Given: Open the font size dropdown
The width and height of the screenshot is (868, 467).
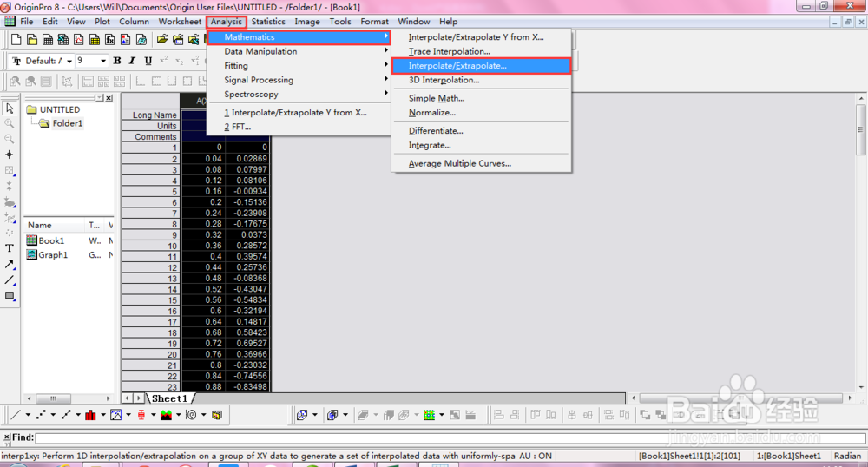Looking at the screenshot, I should [103, 61].
